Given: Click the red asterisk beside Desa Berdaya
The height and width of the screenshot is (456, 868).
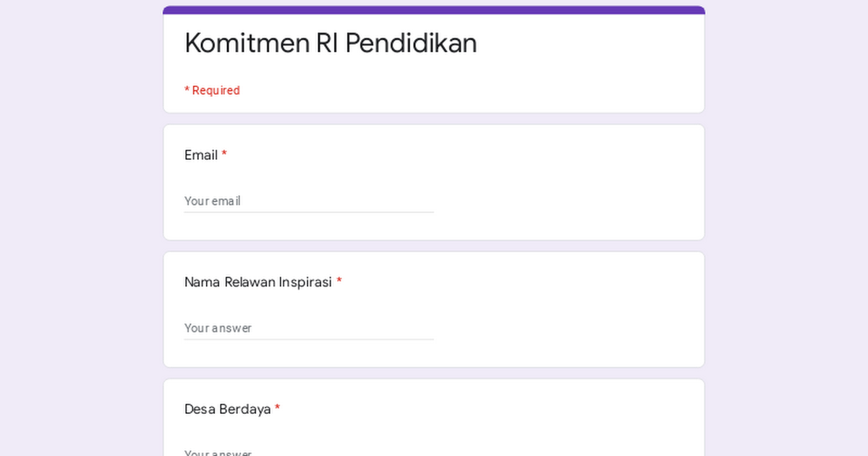Looking at the screenshot, I should point(277,406).
